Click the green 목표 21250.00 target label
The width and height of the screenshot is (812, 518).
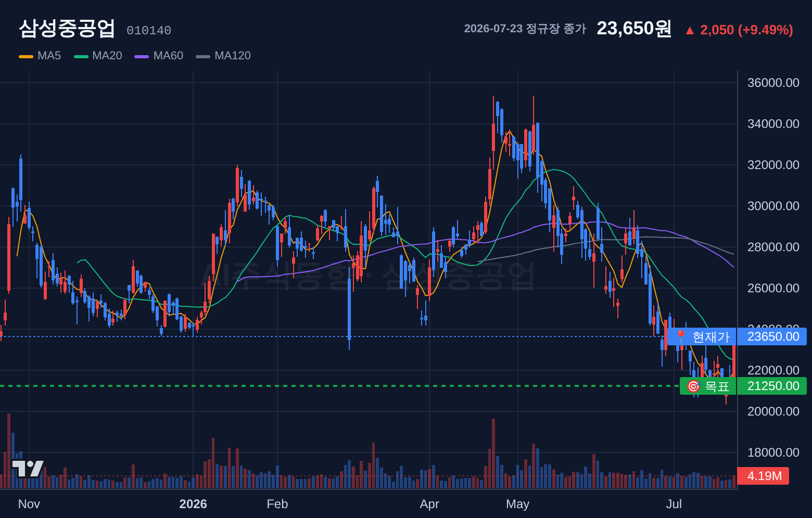(743, 386)
